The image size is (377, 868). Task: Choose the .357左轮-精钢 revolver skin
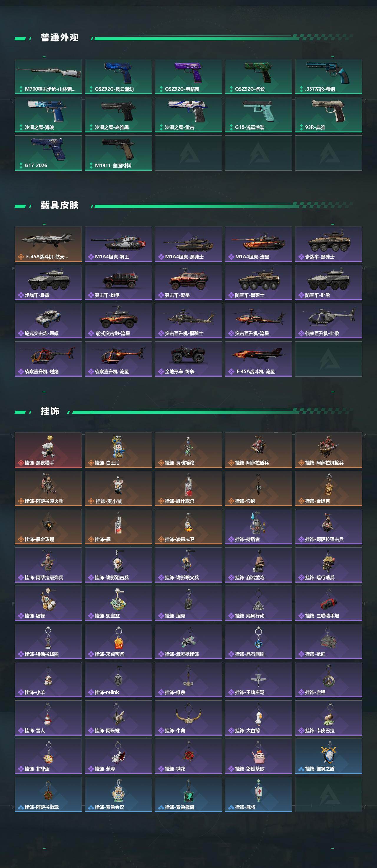329,77
